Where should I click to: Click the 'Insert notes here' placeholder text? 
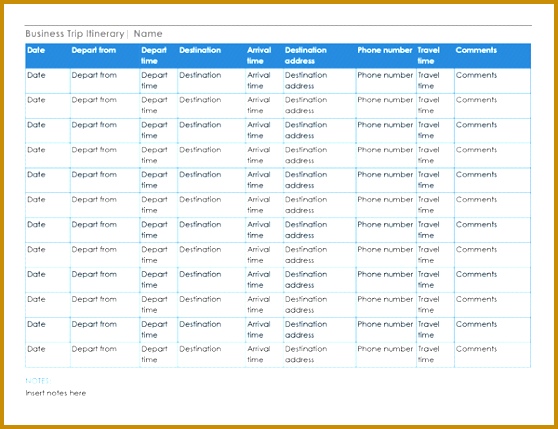point(56,393)
